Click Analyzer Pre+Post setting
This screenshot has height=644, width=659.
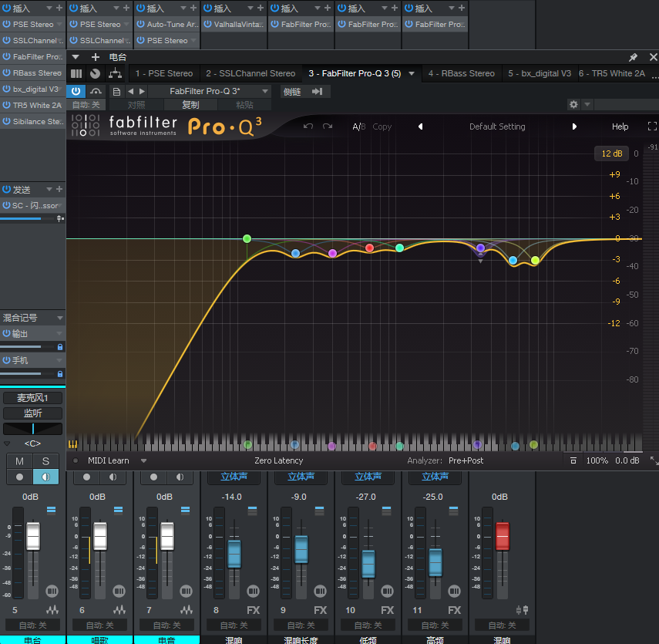(x=466, y=460)
